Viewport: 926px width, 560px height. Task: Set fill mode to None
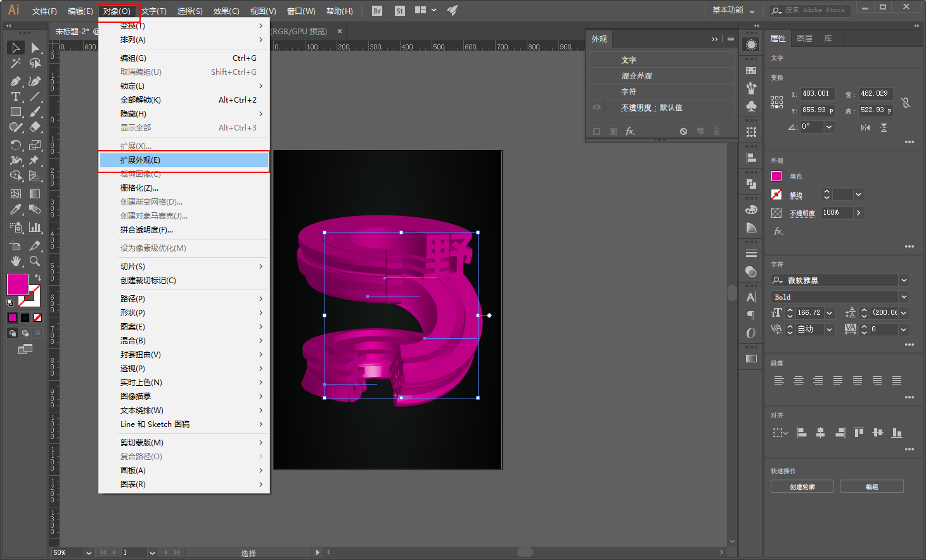37,317
